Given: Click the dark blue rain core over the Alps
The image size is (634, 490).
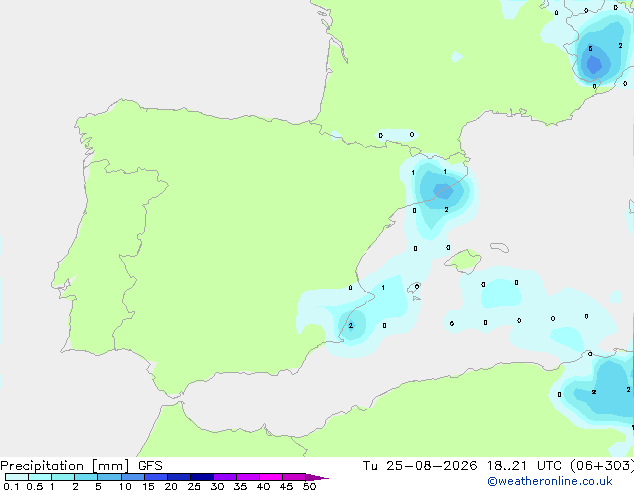Looking at the screenshot, I should click(594, 65).
